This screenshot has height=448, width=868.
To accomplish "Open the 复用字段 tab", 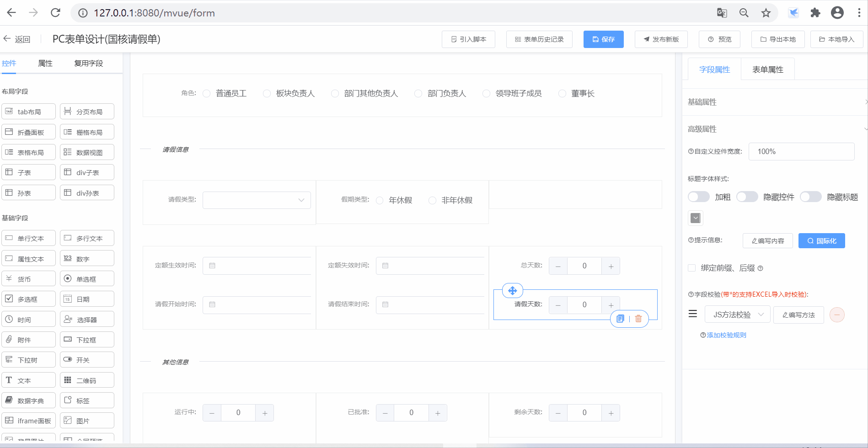I will pyautogui.click(x=89, y=63).
